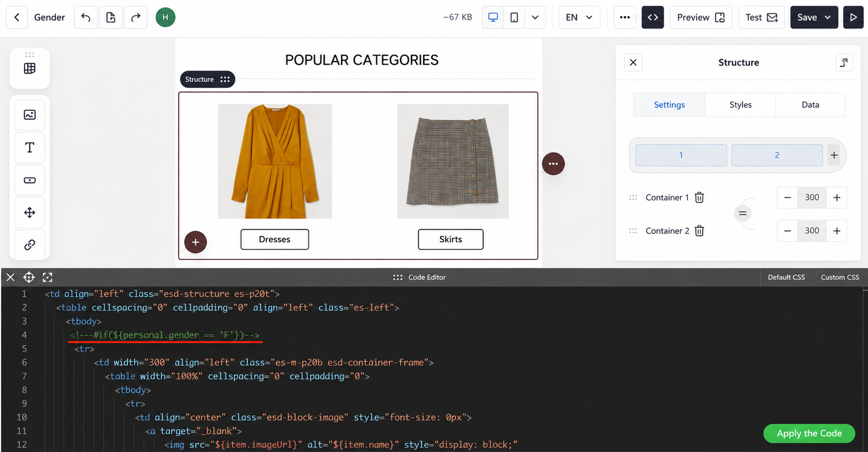Screen dimensions: 868x452
Task: Increase Container 1 width
Action: [837, 198]
